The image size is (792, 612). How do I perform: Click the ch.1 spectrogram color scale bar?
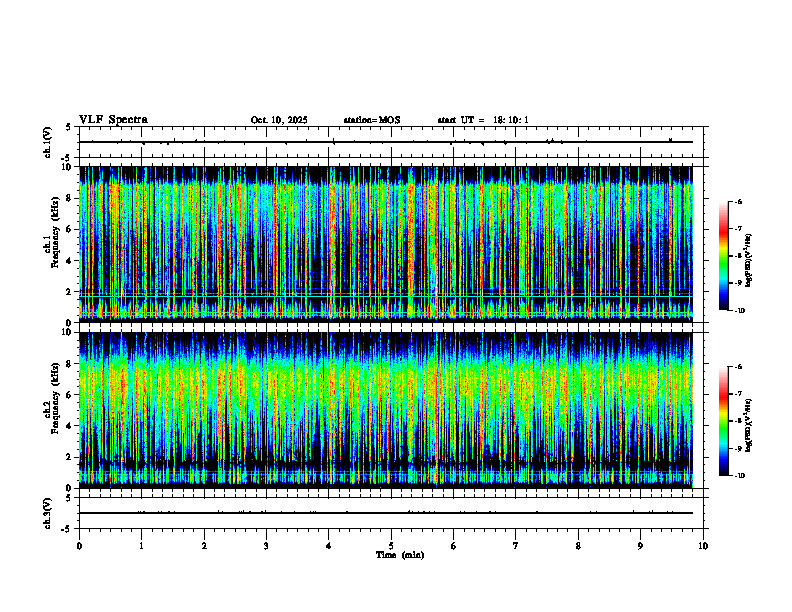pyautogui.click(x=723, y=256)
